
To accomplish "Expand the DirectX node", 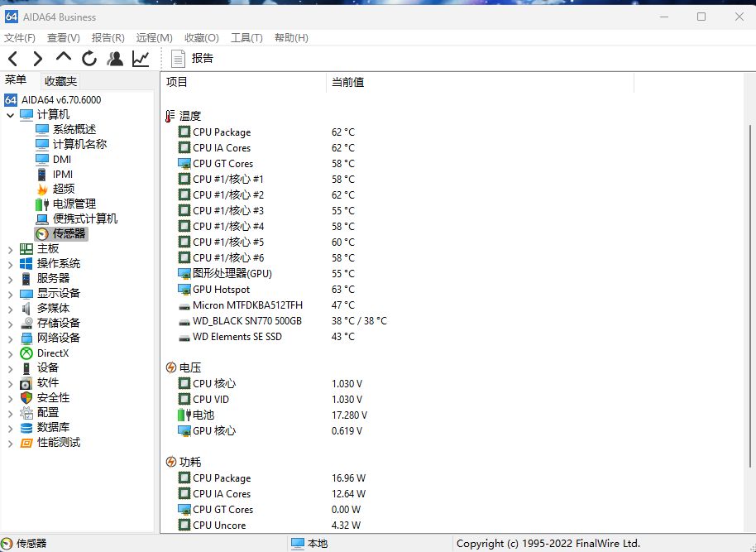I will (x=10, y=354).
